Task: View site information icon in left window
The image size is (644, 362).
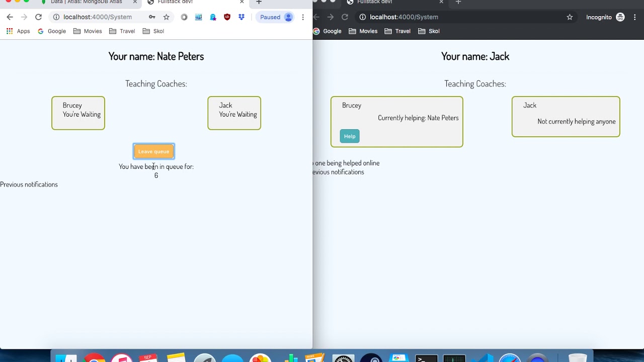Action: click(56, 17)
